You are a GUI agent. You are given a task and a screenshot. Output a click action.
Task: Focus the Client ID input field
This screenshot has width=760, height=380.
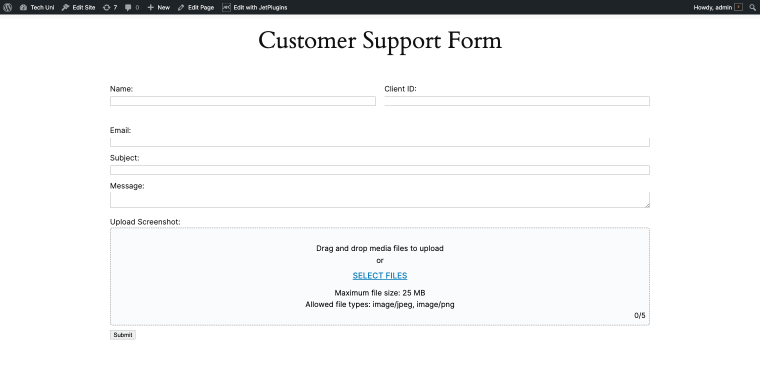[x=517, y=101]
